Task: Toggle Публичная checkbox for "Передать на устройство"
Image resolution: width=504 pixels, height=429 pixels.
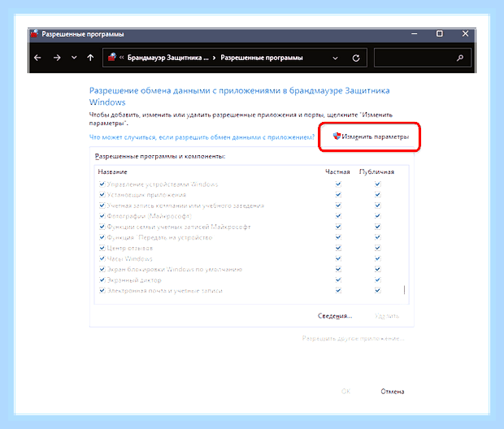Action: click(378, 237)
